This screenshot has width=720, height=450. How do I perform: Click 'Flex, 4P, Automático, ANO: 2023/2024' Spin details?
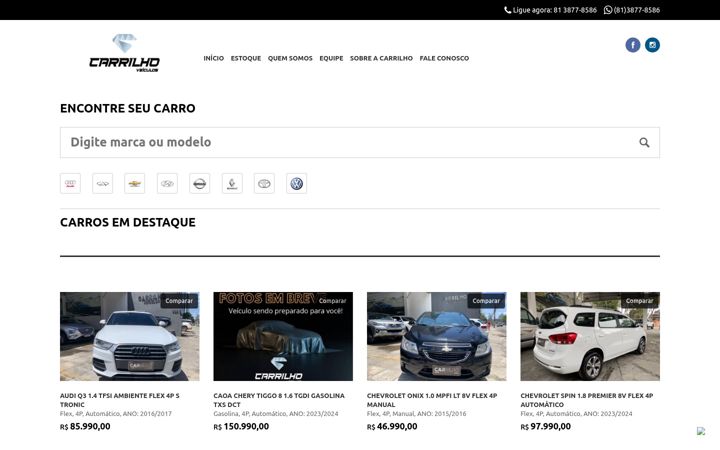[576, 414]
